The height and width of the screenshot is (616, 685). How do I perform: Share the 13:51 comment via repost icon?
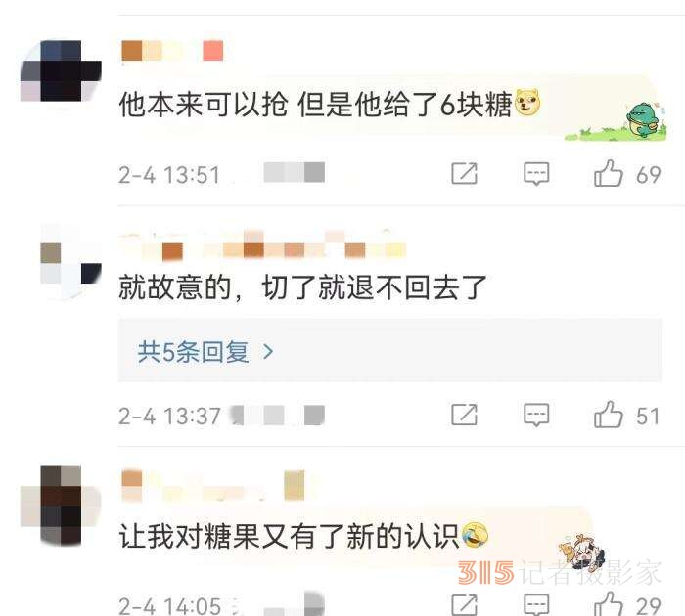(x=464, y=173)
